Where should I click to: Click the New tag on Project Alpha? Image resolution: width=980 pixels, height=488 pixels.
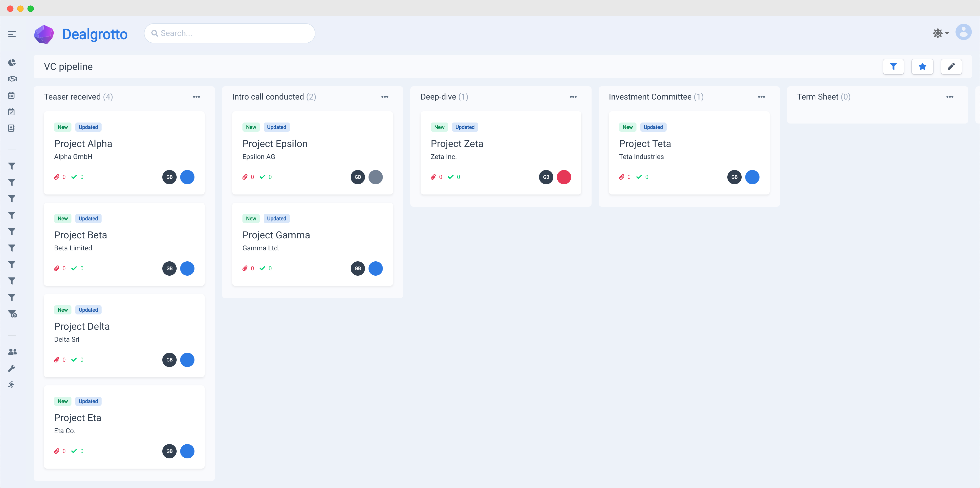click(x=63, y=127)
